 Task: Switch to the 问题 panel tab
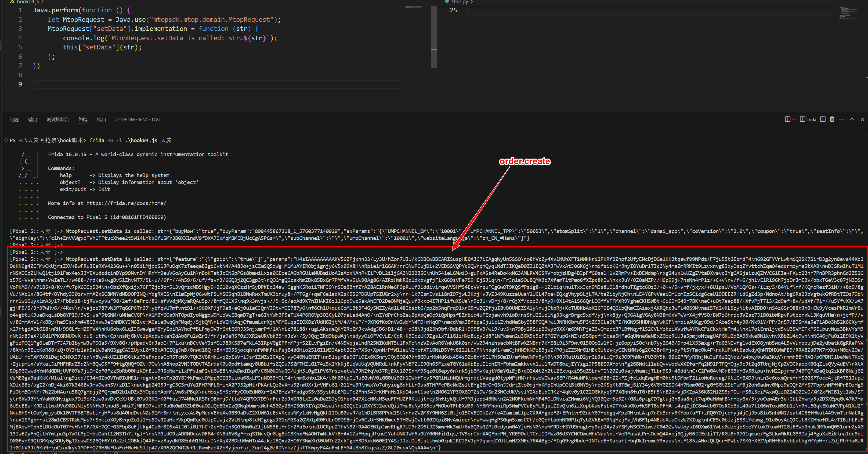pyautogui.click(x=14, y=120)
